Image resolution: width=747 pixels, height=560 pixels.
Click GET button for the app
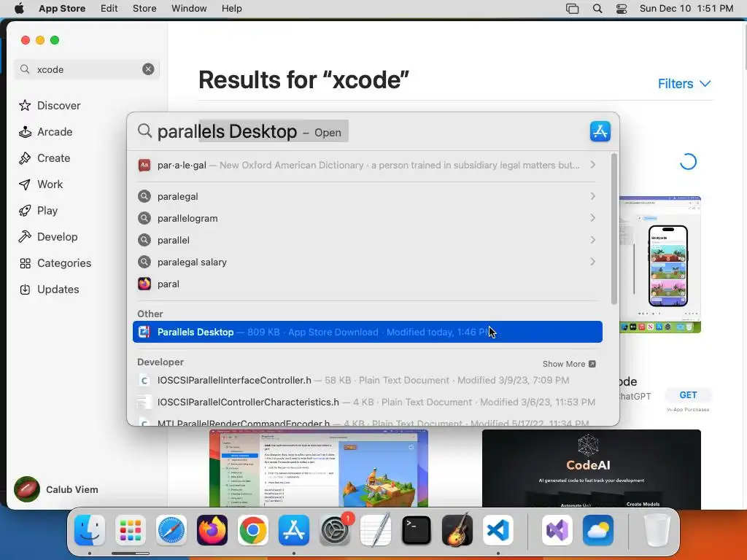[x=687, y=395]
